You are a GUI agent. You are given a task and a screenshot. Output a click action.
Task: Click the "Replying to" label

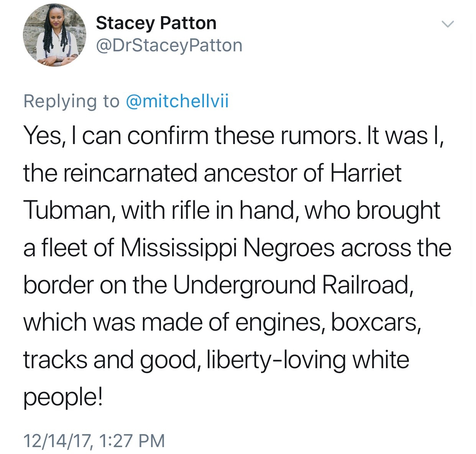[71, 101]
